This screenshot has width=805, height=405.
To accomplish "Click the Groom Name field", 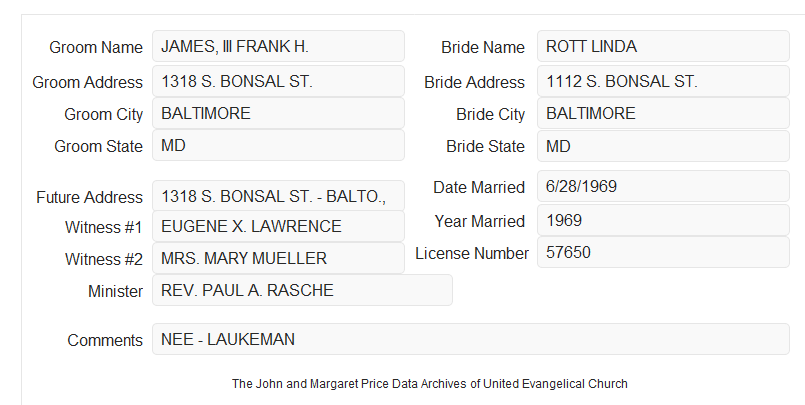I will click(x=278, y=46).
